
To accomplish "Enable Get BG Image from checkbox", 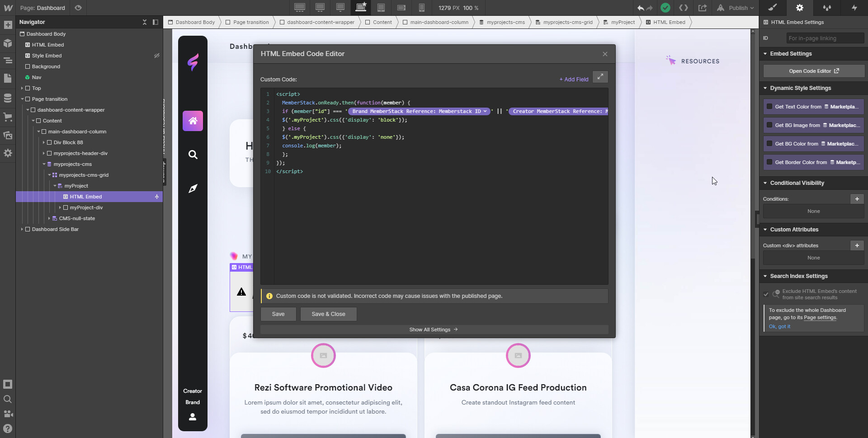I will click(769, 125).
